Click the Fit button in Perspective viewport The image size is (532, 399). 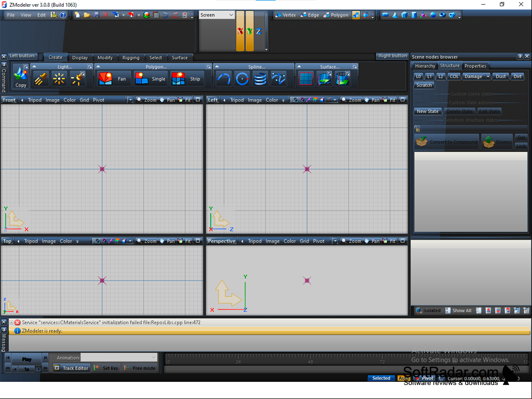click(x=389, y=241)
